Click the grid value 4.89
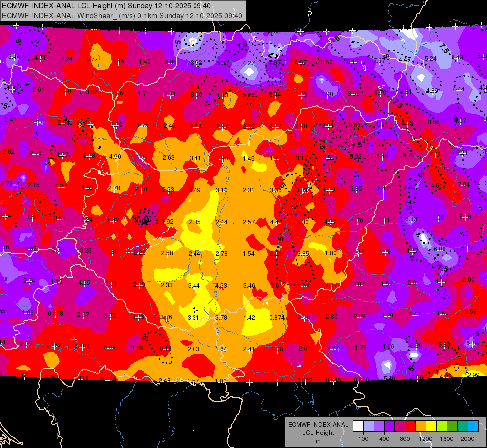The image size is (487, 448). pyautogui.click(x=432, y=90)
